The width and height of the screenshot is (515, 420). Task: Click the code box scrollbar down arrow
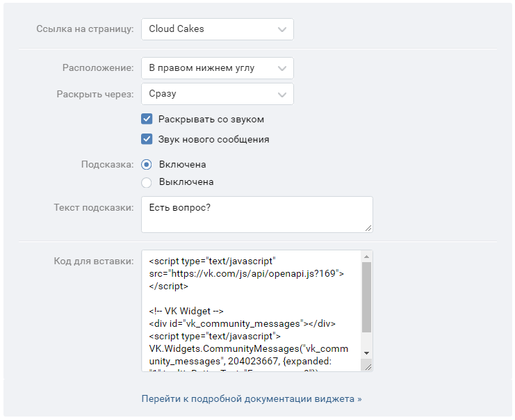pyautogui.click(x=366, y=353)
